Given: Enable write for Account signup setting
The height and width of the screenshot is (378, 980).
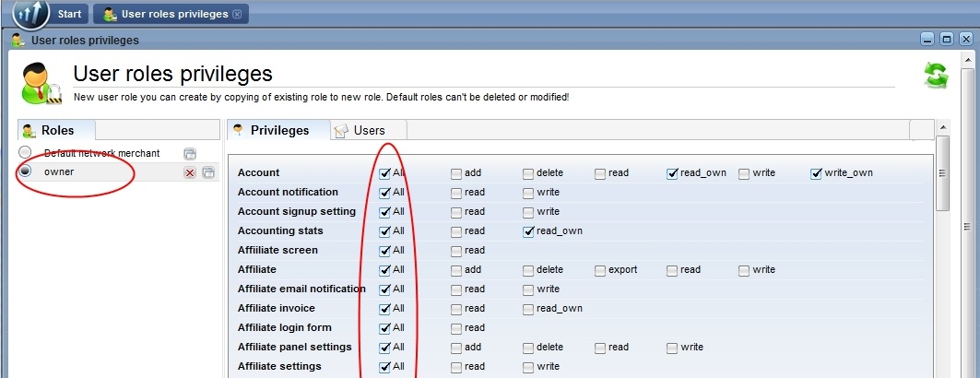Looking at the screenshot, I should pyautogui.click(x=529, y=212).
